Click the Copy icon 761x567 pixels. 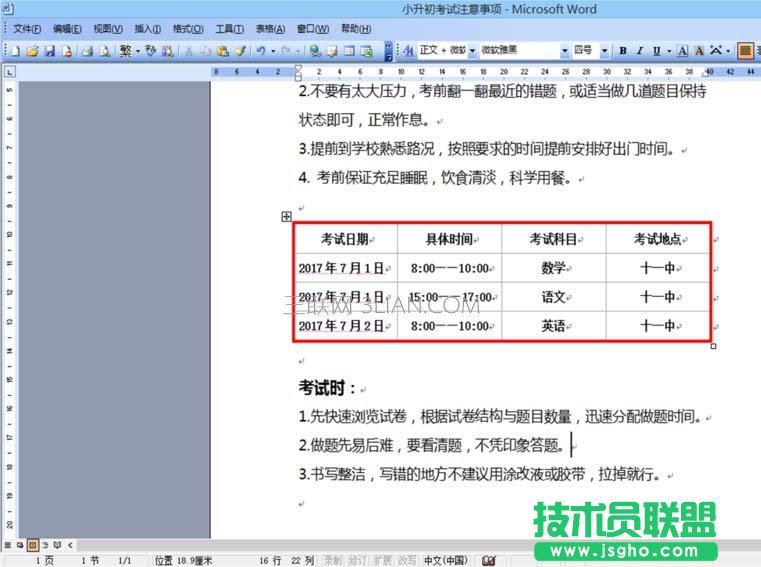tap(206, 50)
